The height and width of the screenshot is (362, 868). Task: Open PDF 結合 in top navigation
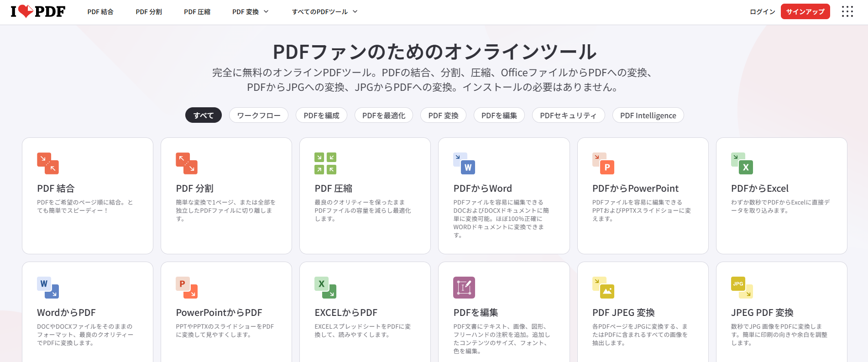point(100,12)
